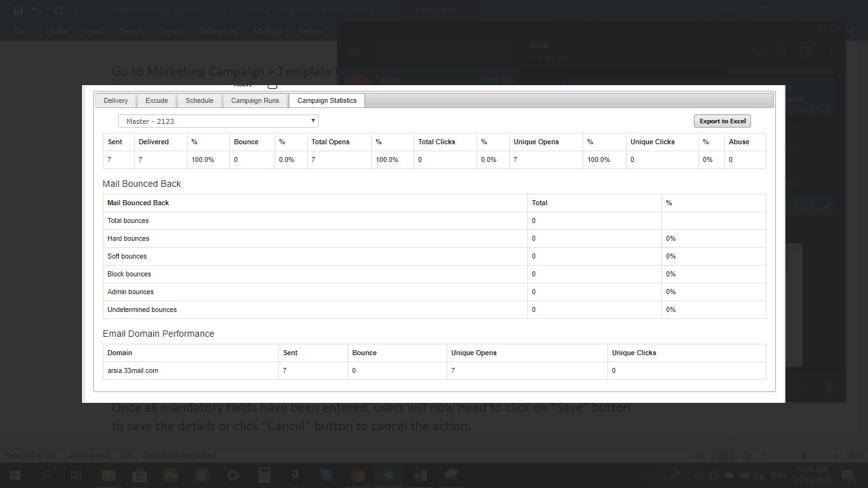The width and height of the screenshot is (868, 488).
Task: Switch to the Campaign Runs tab
Action: (255, 100)
